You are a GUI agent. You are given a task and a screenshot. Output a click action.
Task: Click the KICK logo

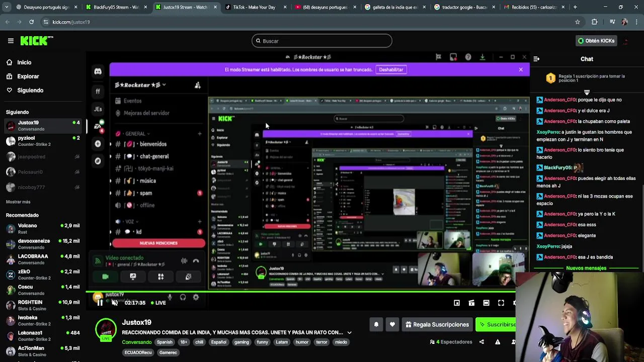point(36,41)
